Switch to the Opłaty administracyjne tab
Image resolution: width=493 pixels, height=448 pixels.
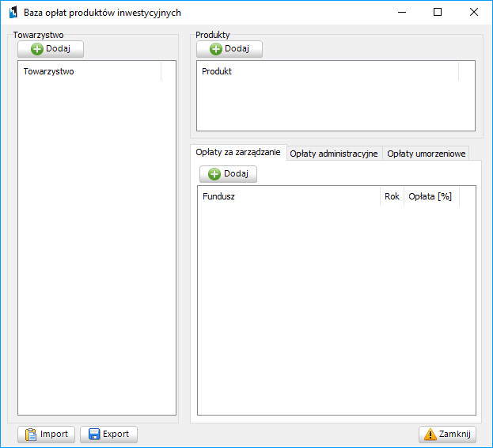click(334, 154)
